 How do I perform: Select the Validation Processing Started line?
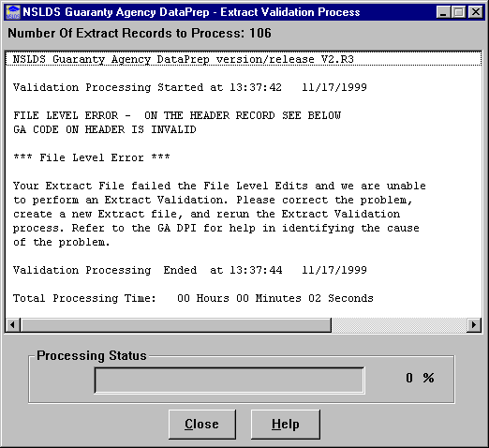pyautogui.click(x=190, y=87)
